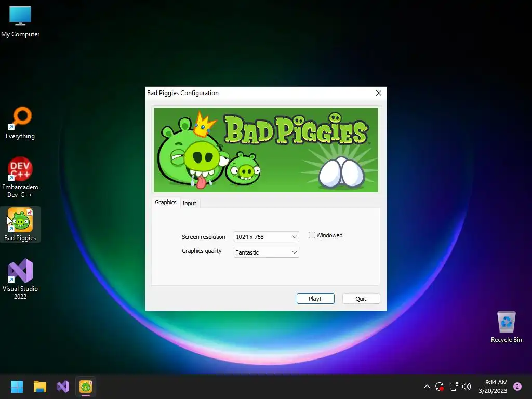Launch Everything search shortcut
The height and width of the screenshot is (399, 532).
coord(20,123)
